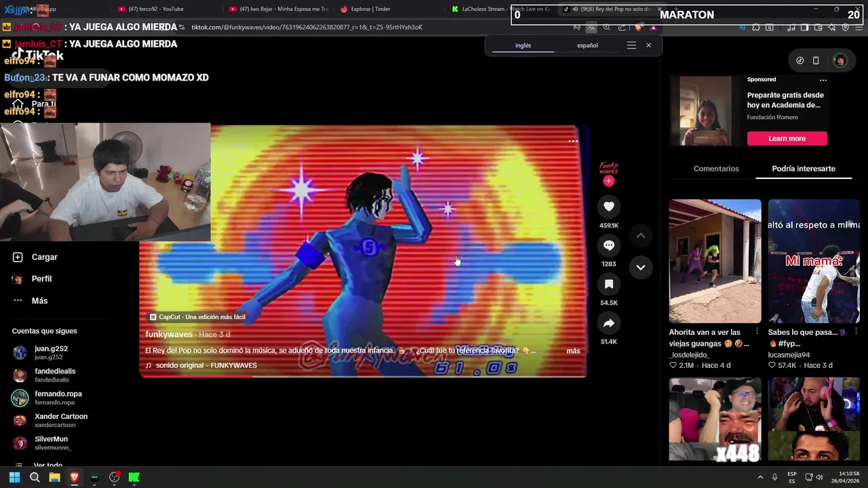Click the TikTok coins icon near profile

pyautogui.click(x=800, y=60)
